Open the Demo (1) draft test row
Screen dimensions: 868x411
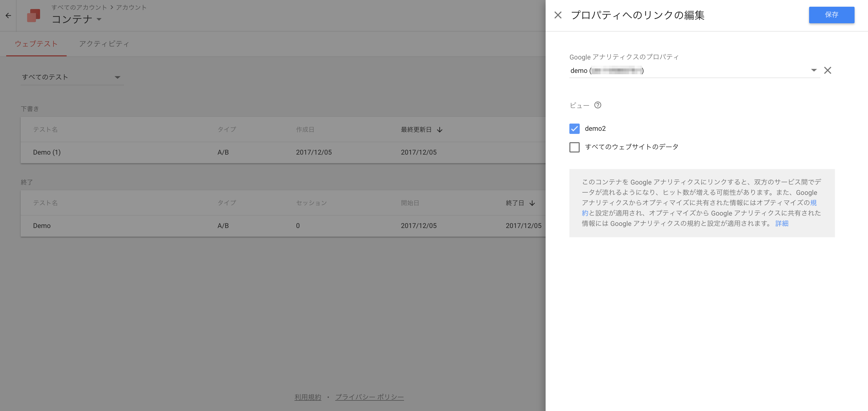point(47,153)
